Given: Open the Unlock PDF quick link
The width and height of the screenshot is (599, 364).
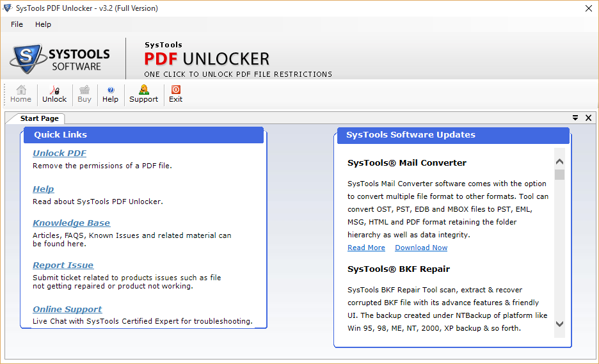Looking at the screenshot, I should (60, 154).
